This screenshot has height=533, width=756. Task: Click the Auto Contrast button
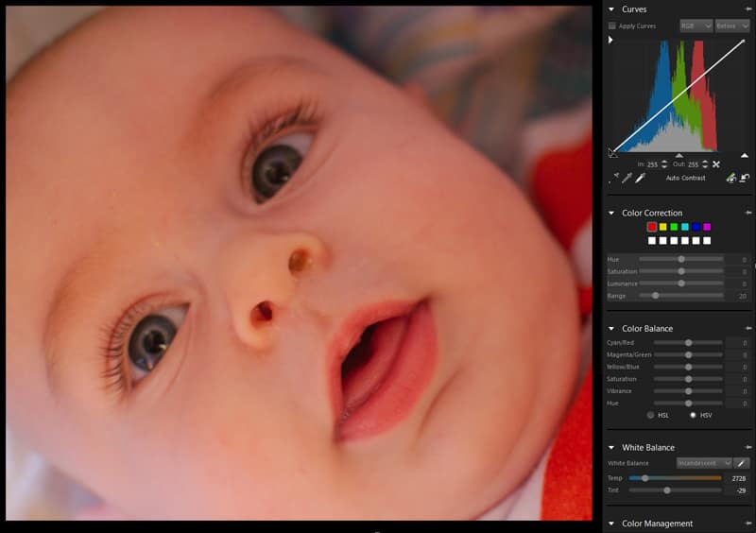(x=685, y=178)
